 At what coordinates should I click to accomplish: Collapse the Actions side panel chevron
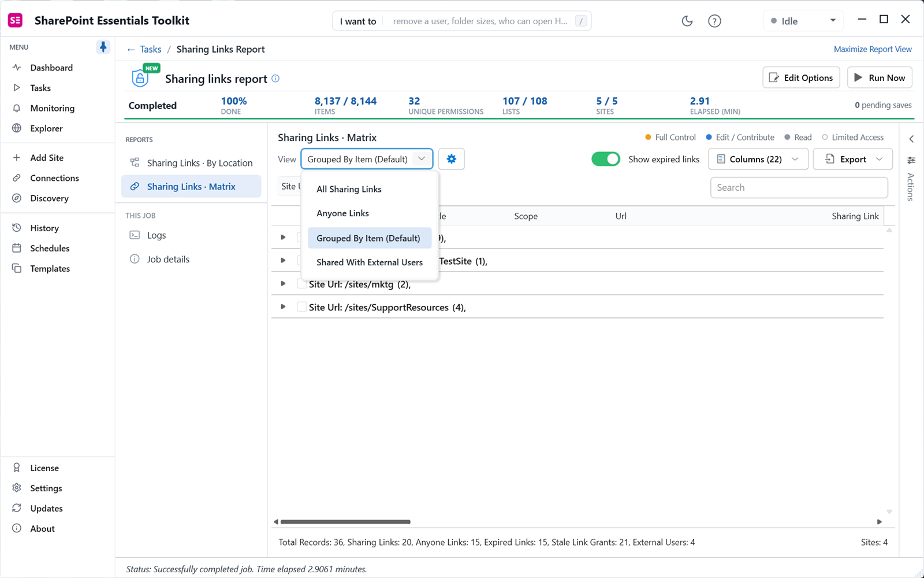tap(911, 139)
